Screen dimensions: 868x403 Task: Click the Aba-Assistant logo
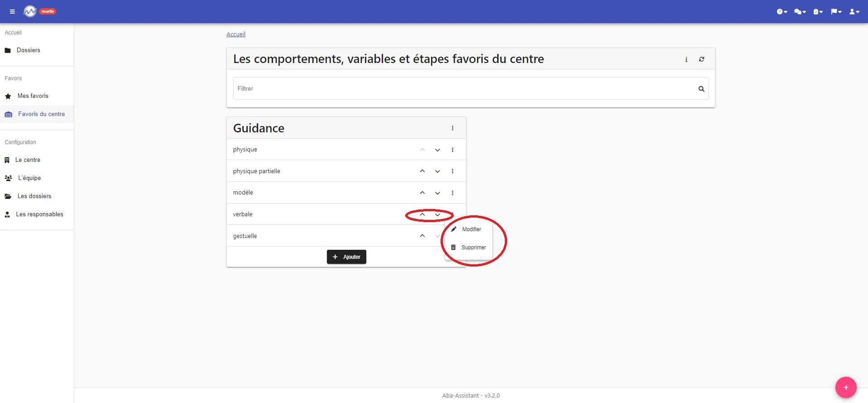(30, 11)
